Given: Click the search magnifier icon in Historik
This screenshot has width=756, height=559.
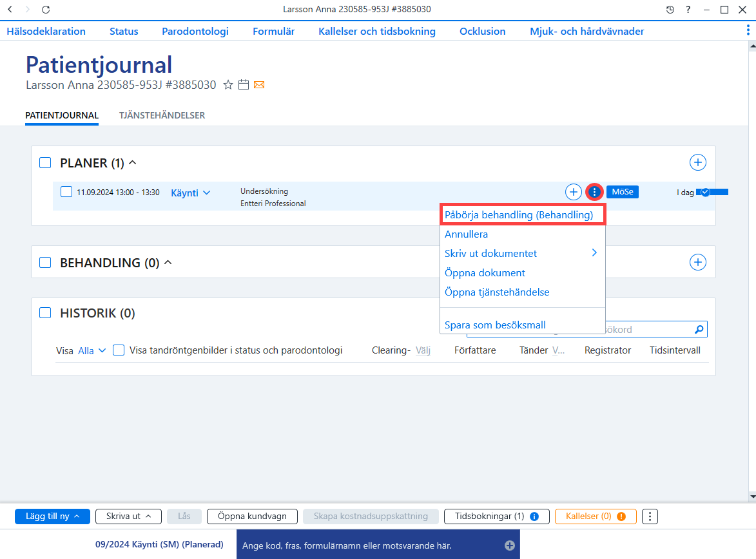Looking at the screenshot, I should [699, 330].
